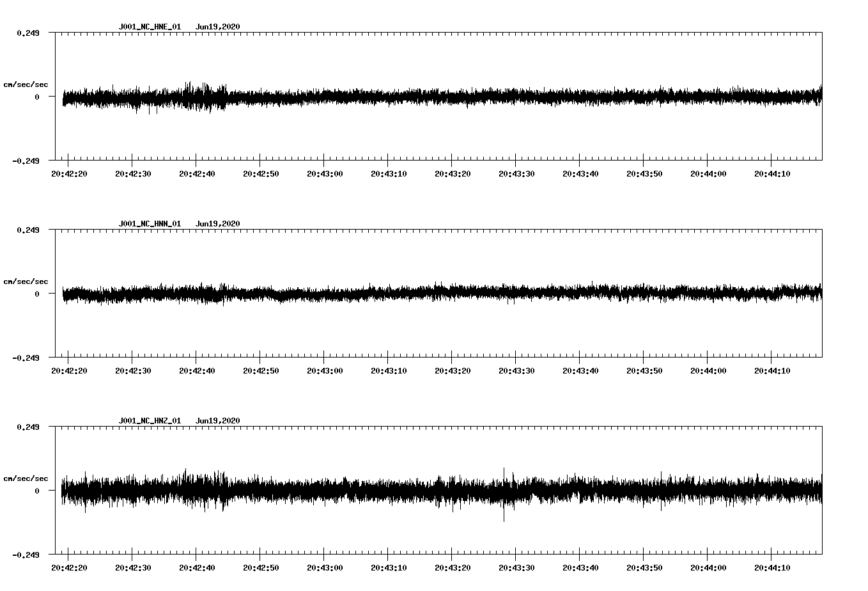Viewport: 868px width, 591px height.
Task: Click the cm/sec/sec unit label on HNN plot
Action: click(26, 281)
